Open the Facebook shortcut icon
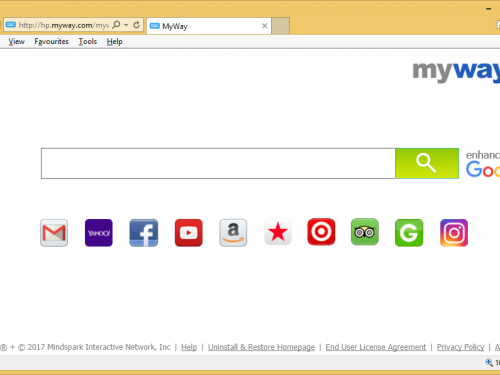This screenshot has width=500, height=375. coord(144,233)
